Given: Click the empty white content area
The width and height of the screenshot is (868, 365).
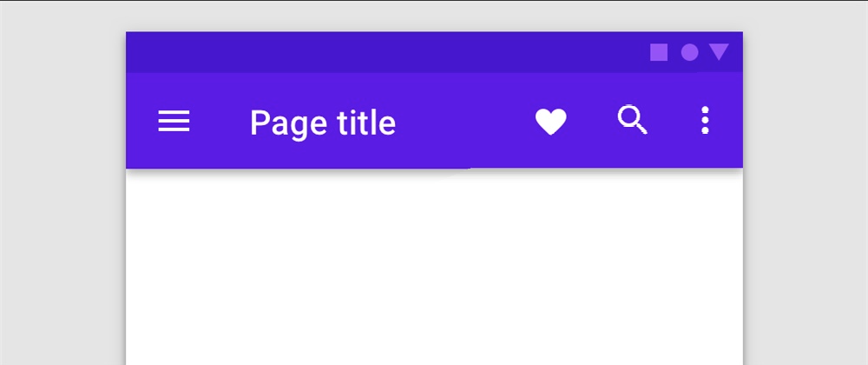Looking at the screenshot, I should pos(434,269).
